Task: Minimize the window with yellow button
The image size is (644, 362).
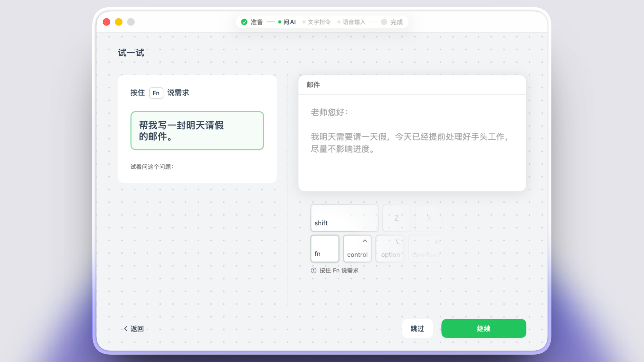Action: pos(119,22)
